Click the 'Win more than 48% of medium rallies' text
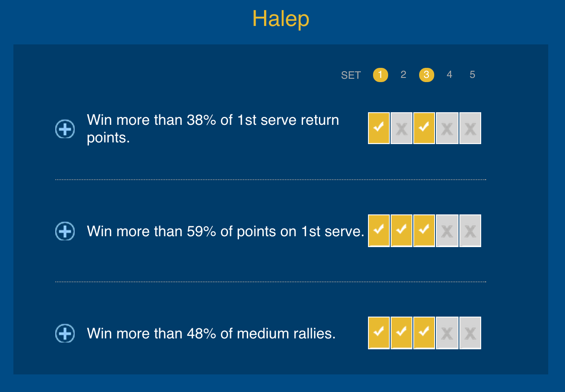Image resolution: width=565 pixels, height=392 pixels. [x=211, y=334]
